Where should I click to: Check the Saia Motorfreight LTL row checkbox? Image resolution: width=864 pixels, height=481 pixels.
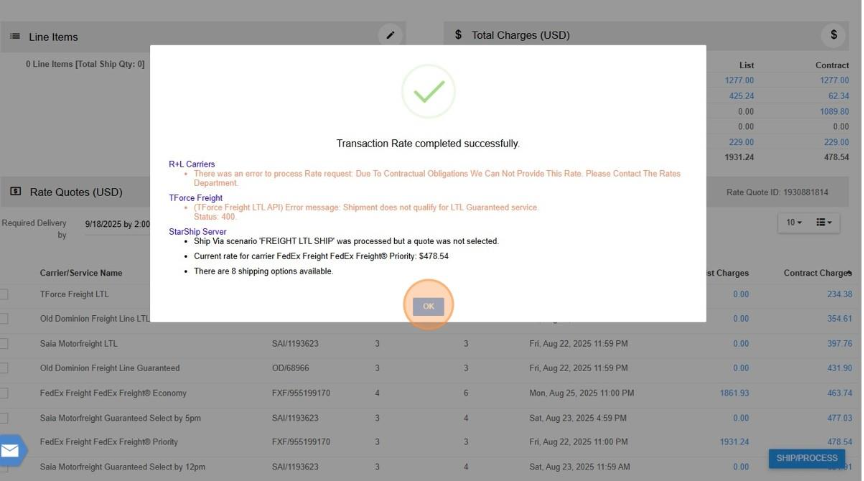(x=3, y=343)
